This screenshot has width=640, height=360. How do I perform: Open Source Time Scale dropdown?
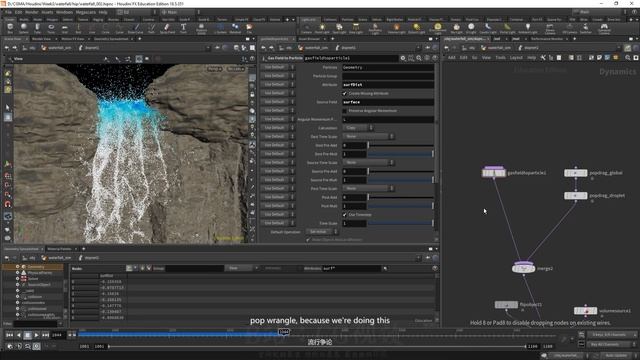368,162
